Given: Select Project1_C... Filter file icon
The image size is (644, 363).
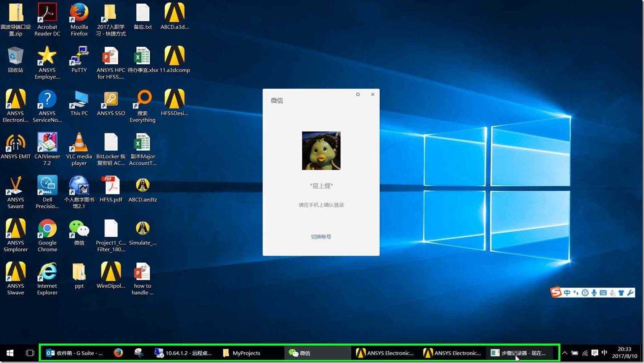Looking at the screenshot, I should coord(111,235).
